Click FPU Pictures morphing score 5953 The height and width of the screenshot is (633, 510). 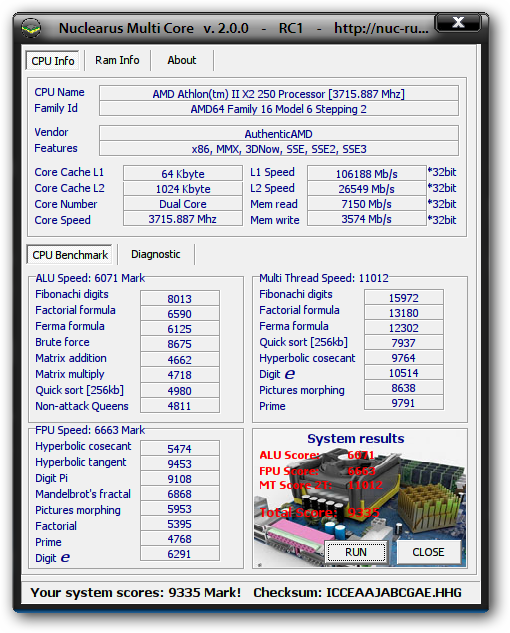(x=180, y=509)
